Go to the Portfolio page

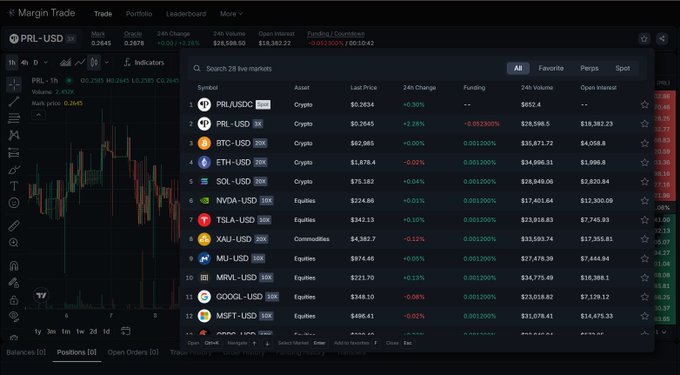tap(139, 14)
